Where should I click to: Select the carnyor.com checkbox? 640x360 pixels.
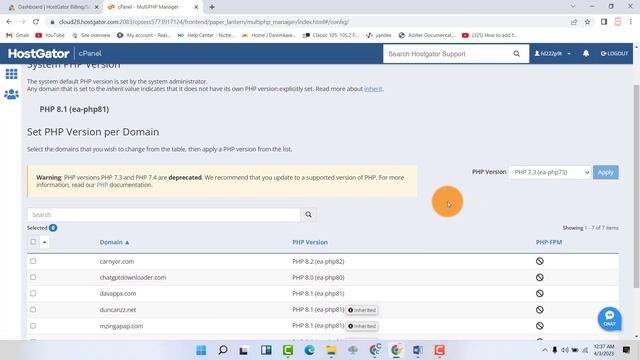click(33, 261)
